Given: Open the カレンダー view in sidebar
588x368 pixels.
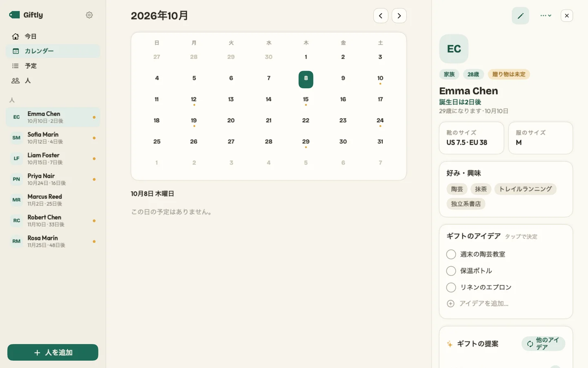Looking at the screenshot, I should pyautogui.click(x=53, y=51).
